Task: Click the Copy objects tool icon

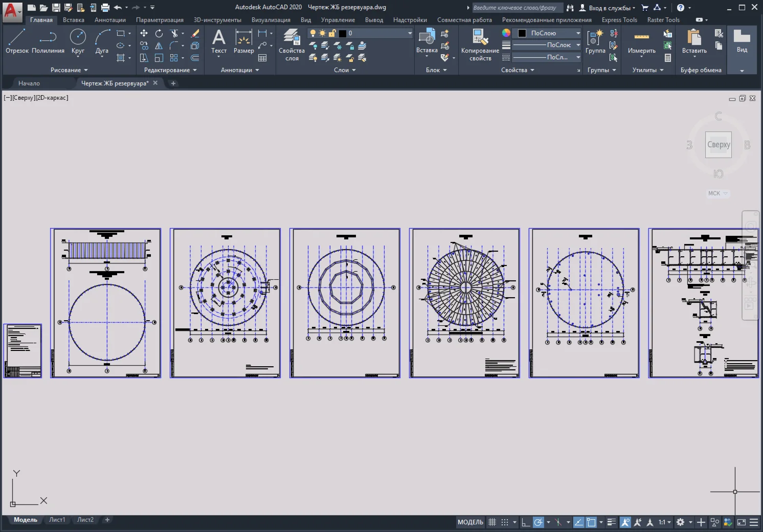Action: pos(144,46)
